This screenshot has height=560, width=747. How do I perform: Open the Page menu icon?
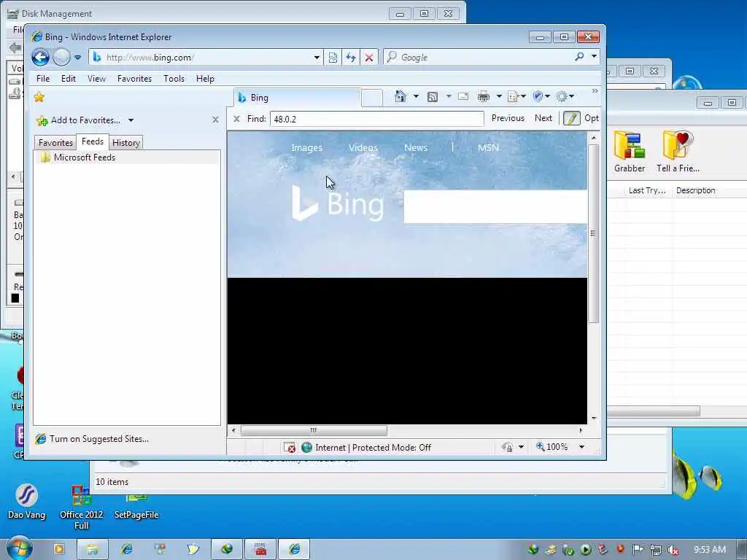coord(516,97)
